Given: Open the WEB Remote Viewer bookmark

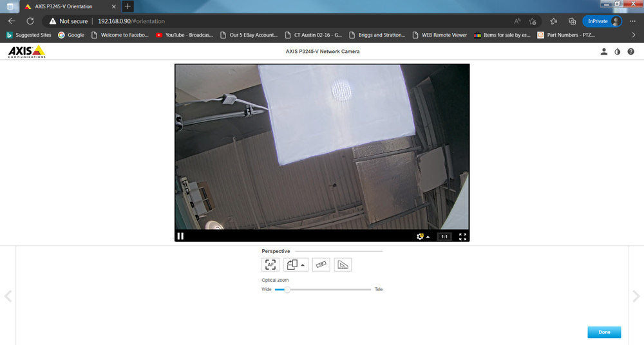Looking at the screenshot, I should point(440,35).
